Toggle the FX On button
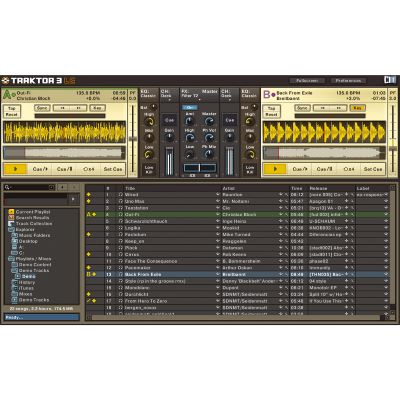 point(190,107)
